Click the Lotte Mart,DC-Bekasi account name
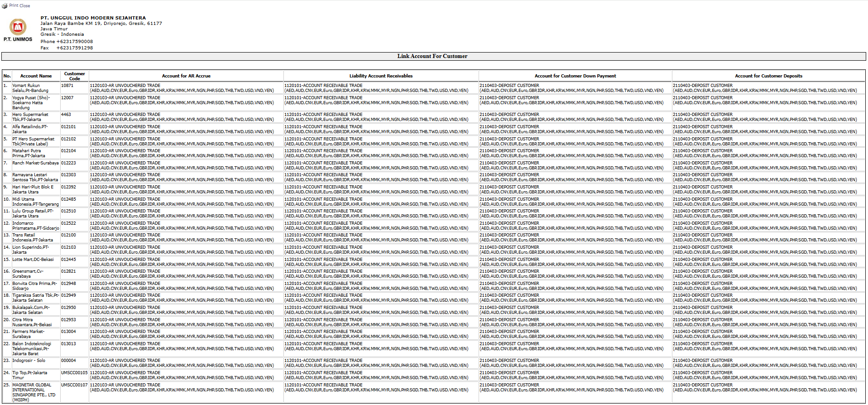 [x=33, y=260]
